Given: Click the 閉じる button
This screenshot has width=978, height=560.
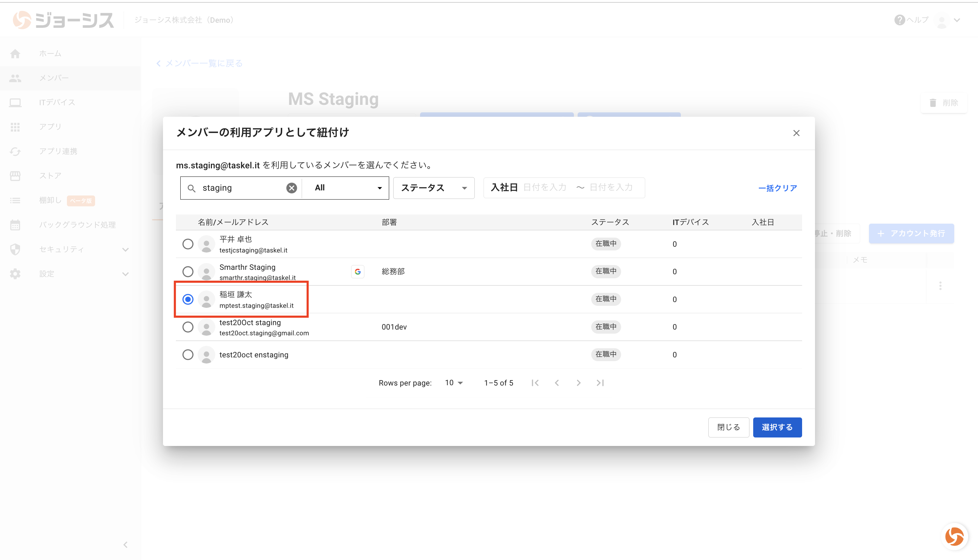Looking at the screenshot, I should (x=728, y=427).
